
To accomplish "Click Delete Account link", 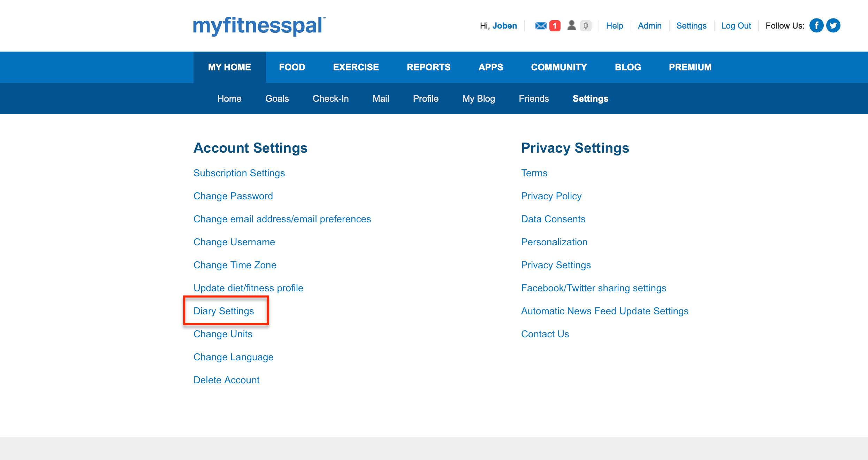I will pos(227,380).
